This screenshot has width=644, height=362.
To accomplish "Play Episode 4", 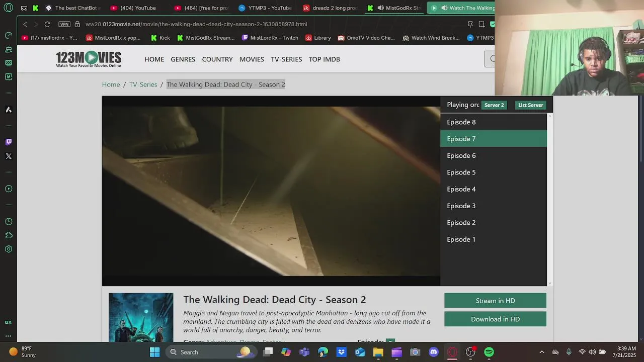I will click(494, 189).
